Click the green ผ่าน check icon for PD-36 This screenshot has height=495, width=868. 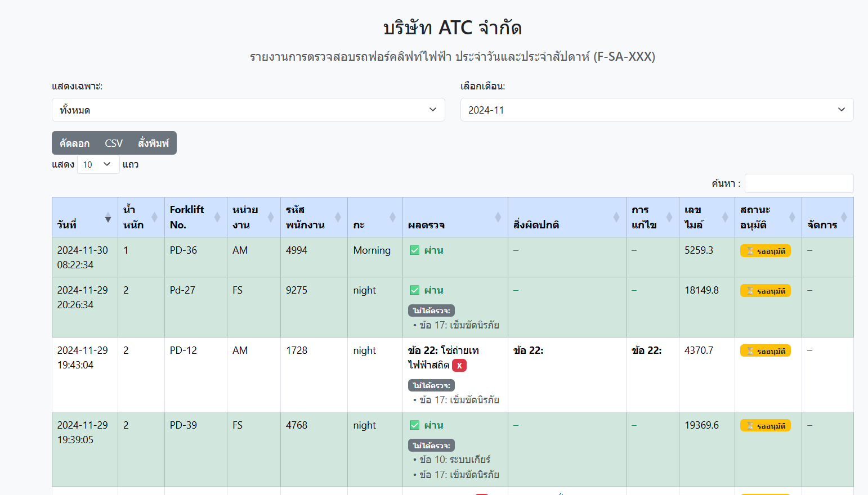coord(414,250)
